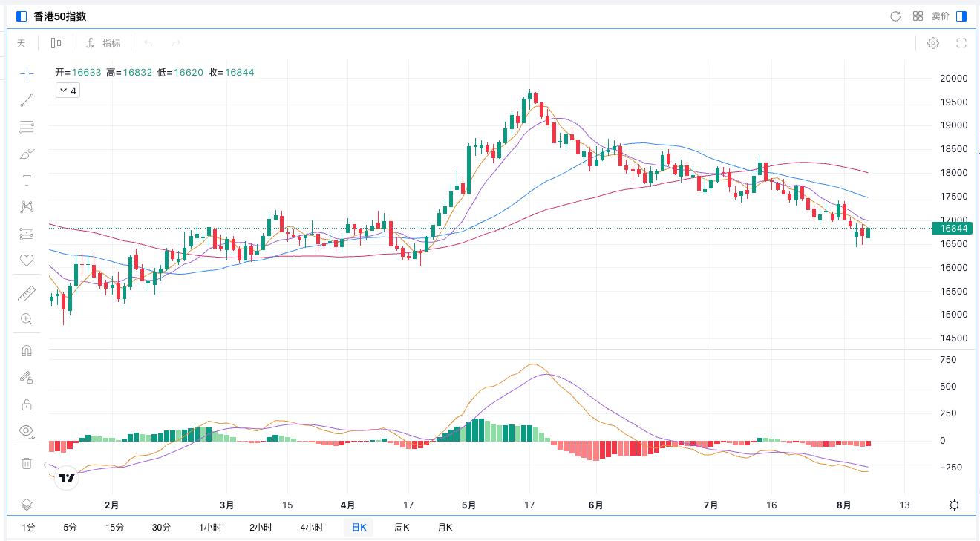The image size is (980, 541).
Task: Toggle lock all drawings
Action: (x=27, y=404)
